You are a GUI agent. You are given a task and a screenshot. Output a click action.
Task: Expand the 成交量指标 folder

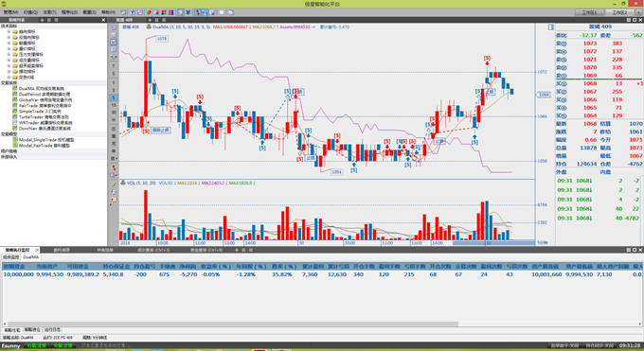9,60
